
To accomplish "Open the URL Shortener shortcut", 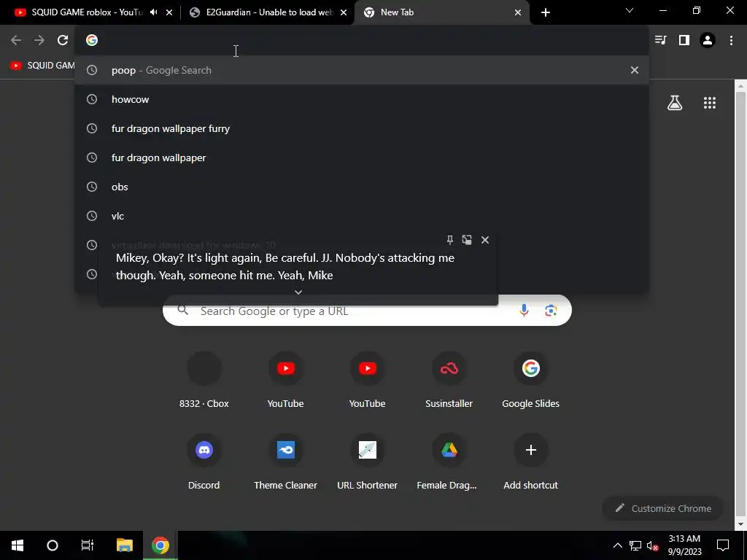I will point(368,462).
